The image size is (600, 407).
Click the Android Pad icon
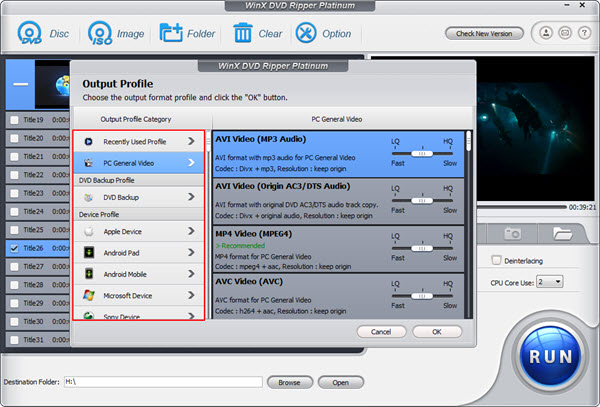[88, 252]
